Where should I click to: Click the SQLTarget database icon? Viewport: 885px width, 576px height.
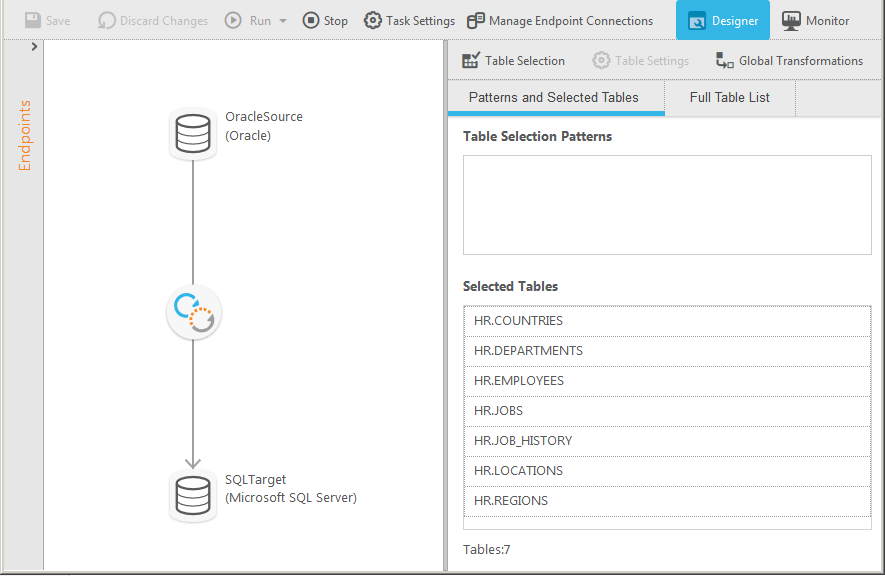[x=193, y=496]
